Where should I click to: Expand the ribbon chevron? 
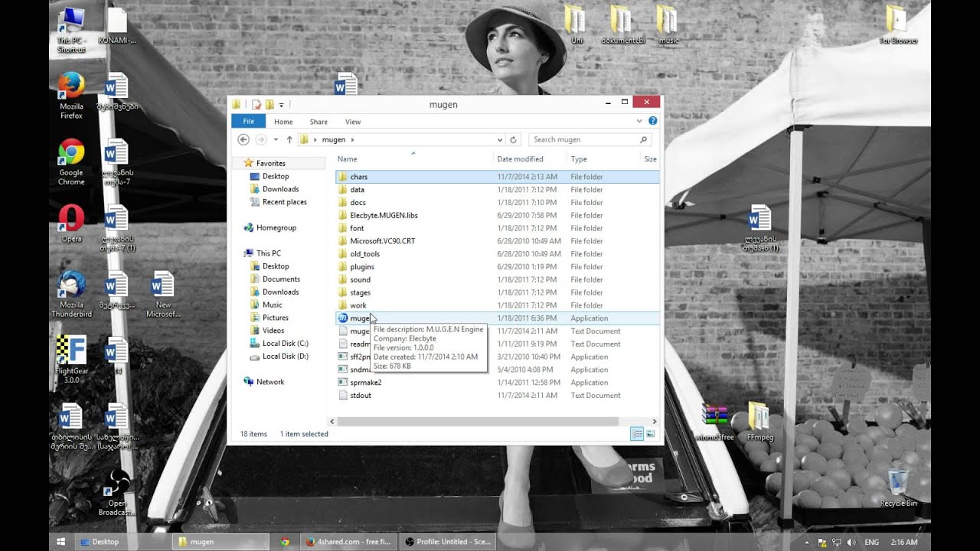(x=639, y=121)
